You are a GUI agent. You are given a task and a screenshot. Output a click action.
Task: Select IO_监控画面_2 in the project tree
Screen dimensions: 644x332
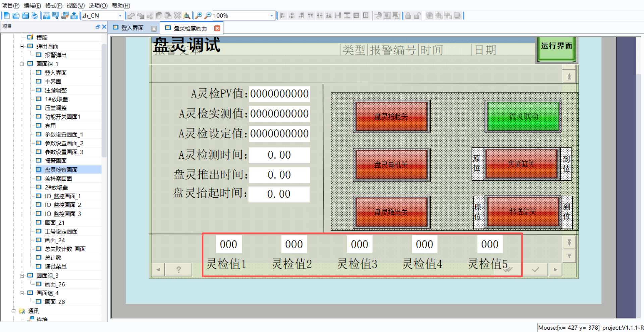(63, 205)
